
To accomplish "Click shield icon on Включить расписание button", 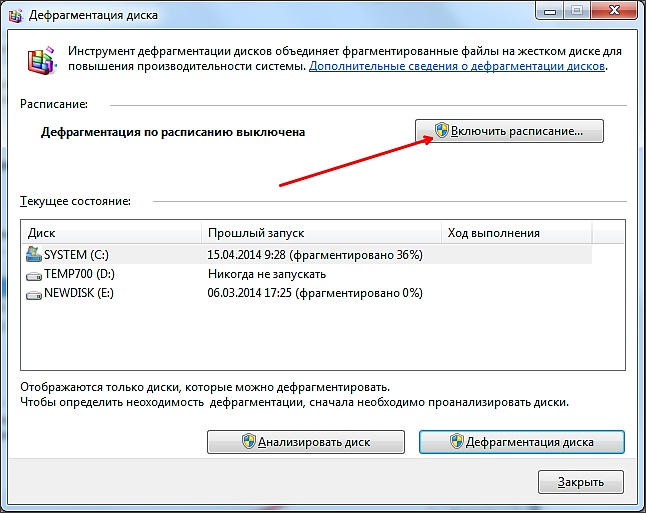I will [x=441, y=131].
